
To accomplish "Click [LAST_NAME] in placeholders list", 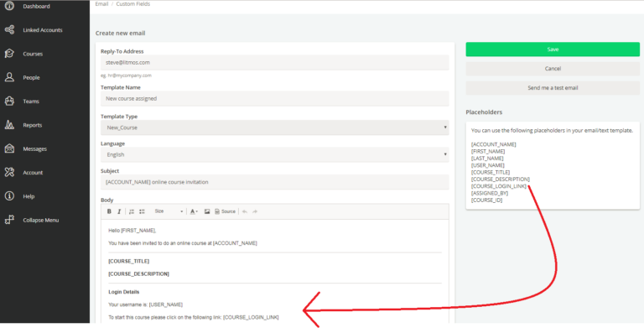I will (487, 158).
